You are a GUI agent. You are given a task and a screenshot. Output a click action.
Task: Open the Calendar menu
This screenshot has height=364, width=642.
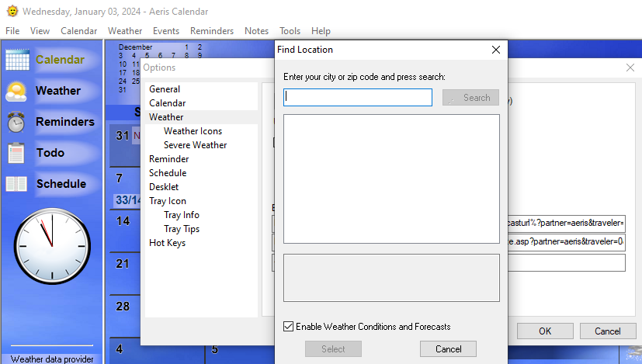click(x=78, y=31)
